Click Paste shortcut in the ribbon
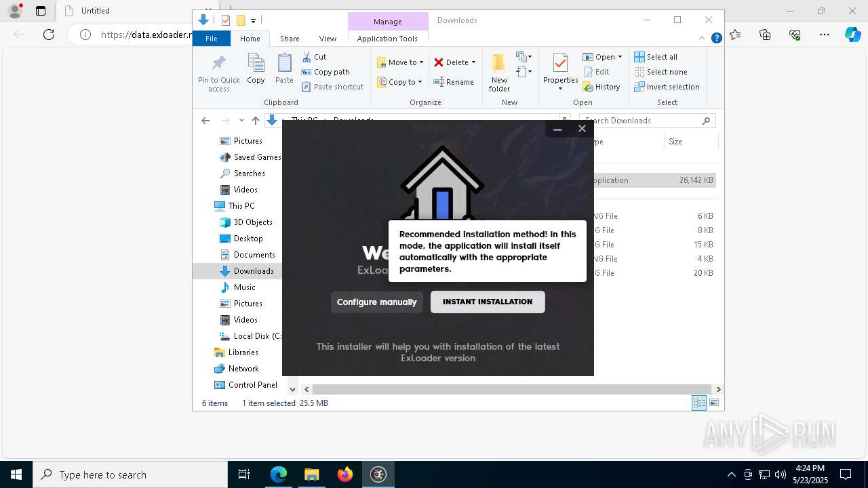The image size is (868, 488). point(332,87)
